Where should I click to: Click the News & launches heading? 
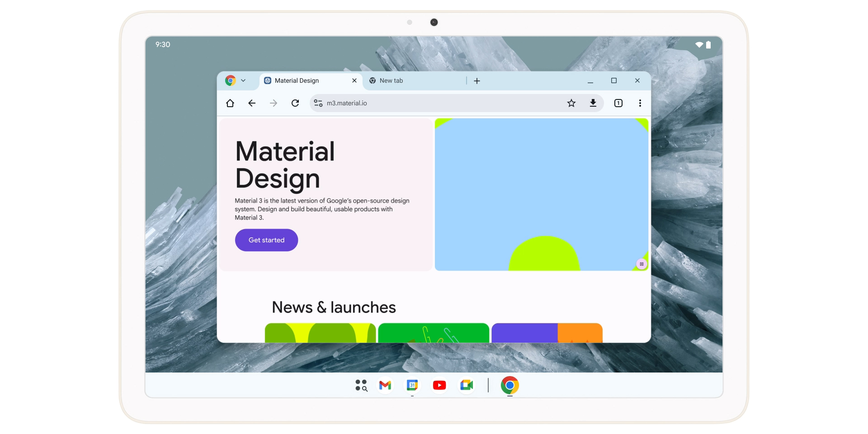334,307
